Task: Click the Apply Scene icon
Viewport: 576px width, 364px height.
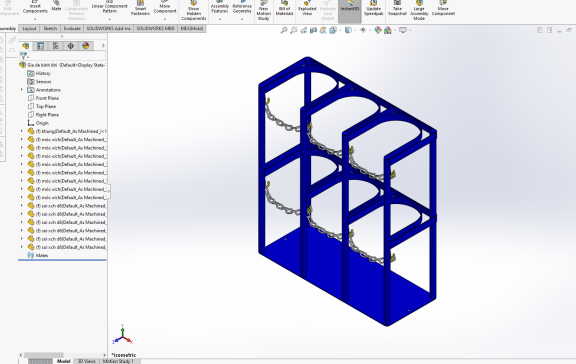Action: coord(388,30)
